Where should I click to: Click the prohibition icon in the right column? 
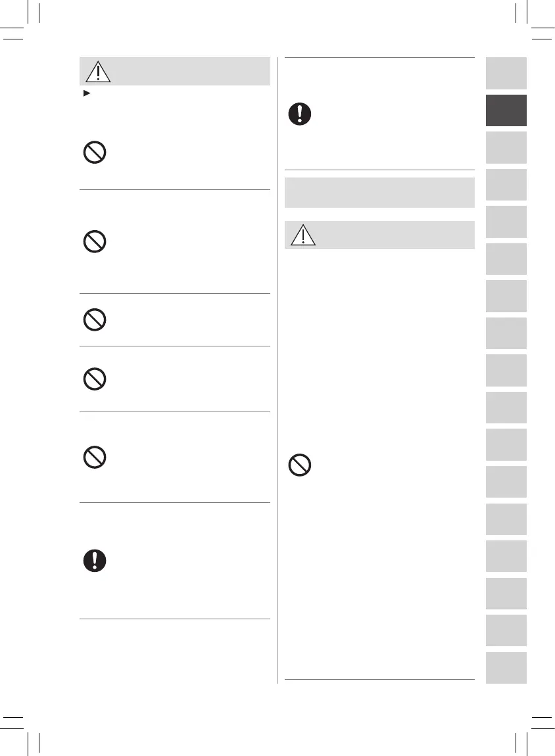[x=300, y=466]
